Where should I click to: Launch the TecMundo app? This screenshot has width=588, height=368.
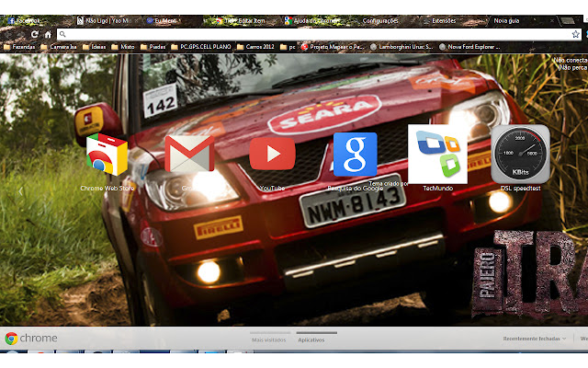[437, 155]
